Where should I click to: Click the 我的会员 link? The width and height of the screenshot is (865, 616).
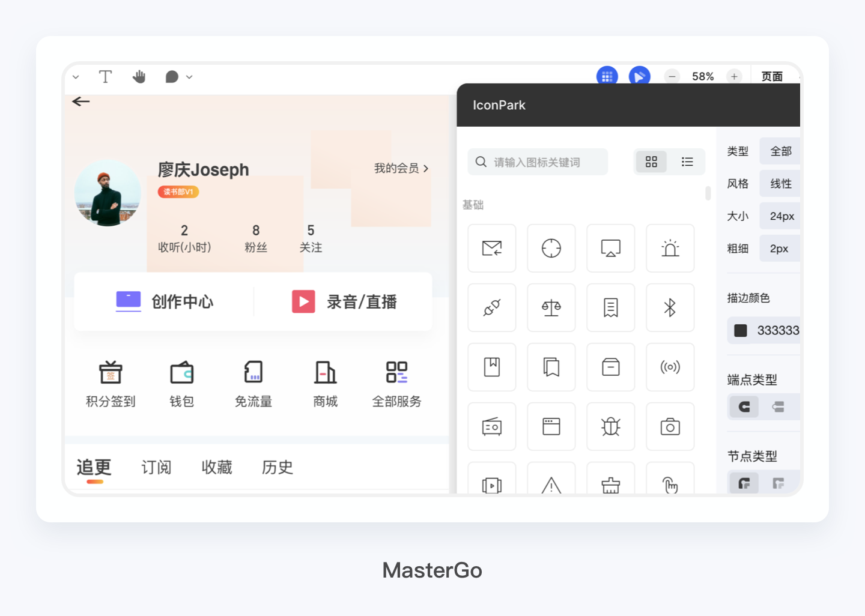point(399,169)
